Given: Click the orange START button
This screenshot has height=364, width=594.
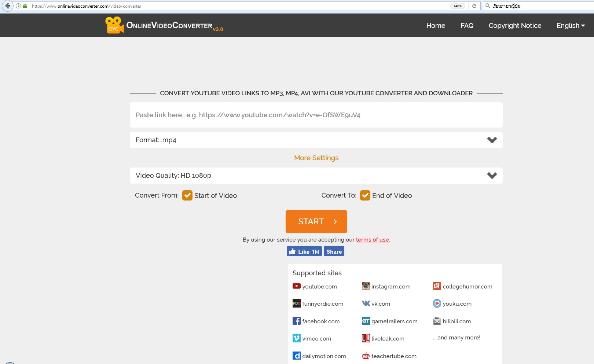Looking at the screenshot, I should coord(316,221).
